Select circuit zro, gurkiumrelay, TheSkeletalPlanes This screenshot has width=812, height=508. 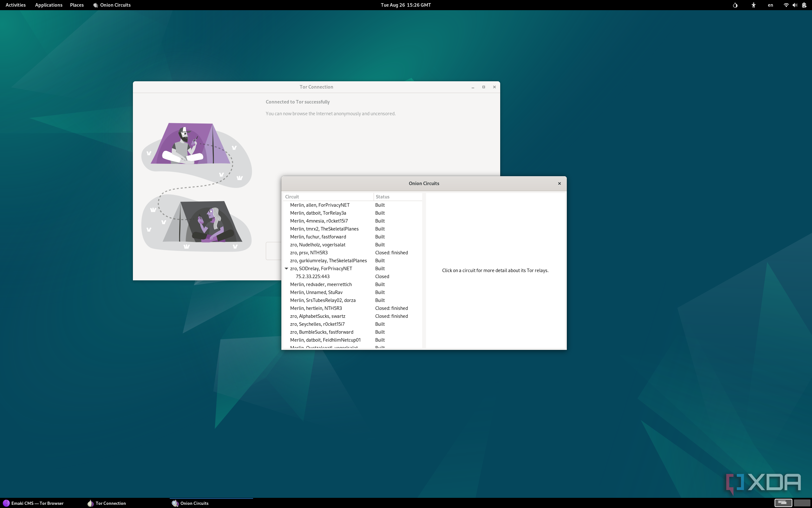(352, 261)
